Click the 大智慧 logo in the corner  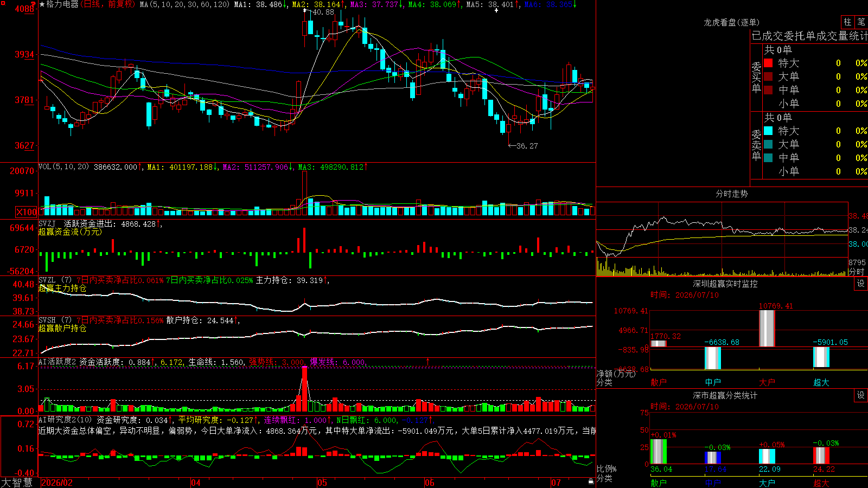pos(17,483)
